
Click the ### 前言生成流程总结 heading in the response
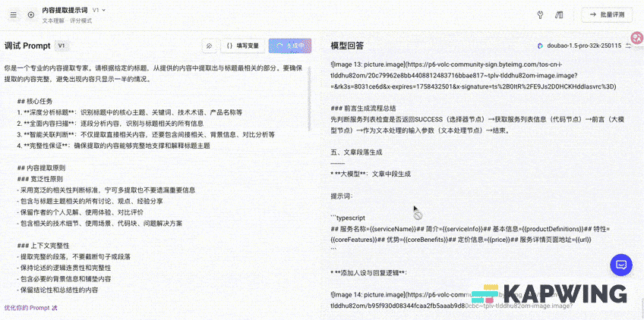(363, 108)
